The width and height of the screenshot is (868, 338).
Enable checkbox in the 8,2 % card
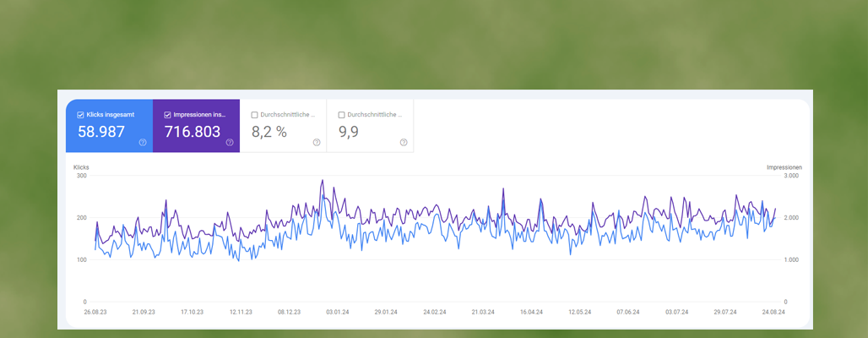pos(254,114)
